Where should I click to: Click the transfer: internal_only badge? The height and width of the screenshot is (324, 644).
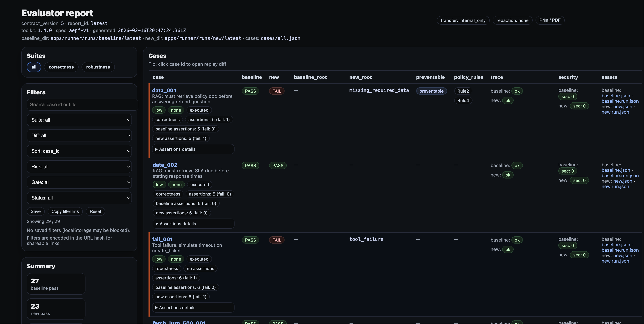click(463, 20)
